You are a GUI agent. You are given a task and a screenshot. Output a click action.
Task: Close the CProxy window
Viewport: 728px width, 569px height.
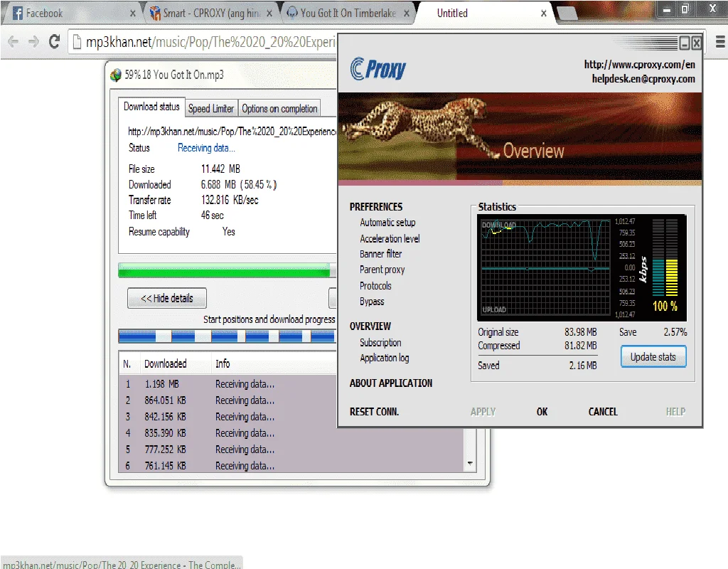coord(696,43)
